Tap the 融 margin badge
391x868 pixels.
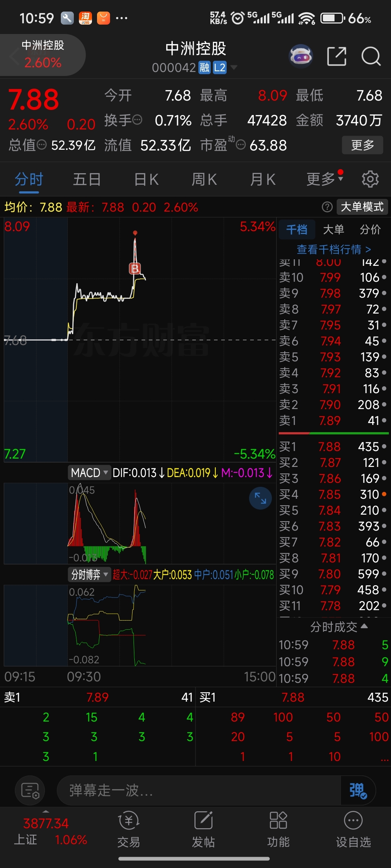(x=205, y=67)
